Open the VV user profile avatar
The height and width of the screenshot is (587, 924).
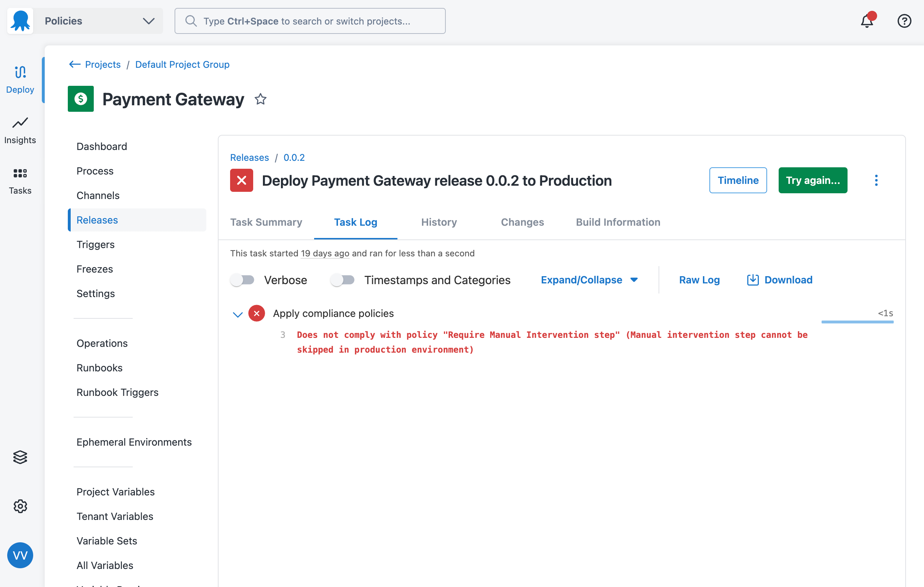(x=20, y=555)
